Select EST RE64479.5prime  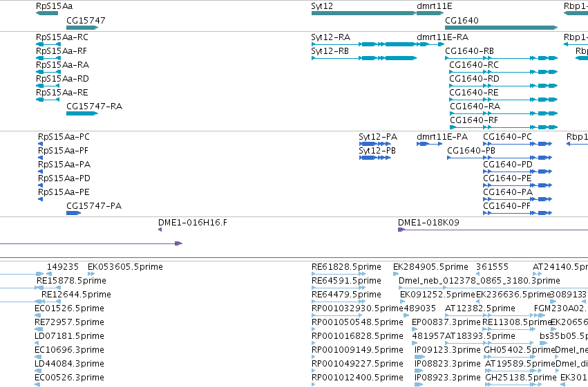click(x=346, y=295)
